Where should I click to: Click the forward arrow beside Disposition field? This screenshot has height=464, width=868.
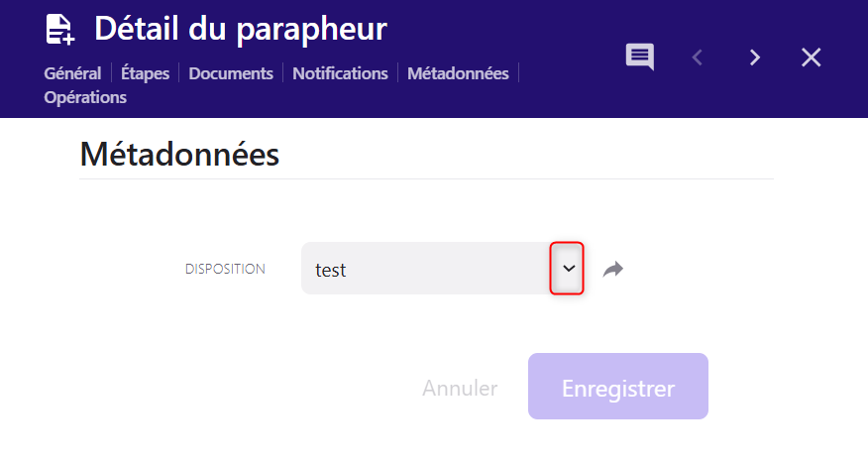[613, 269]
